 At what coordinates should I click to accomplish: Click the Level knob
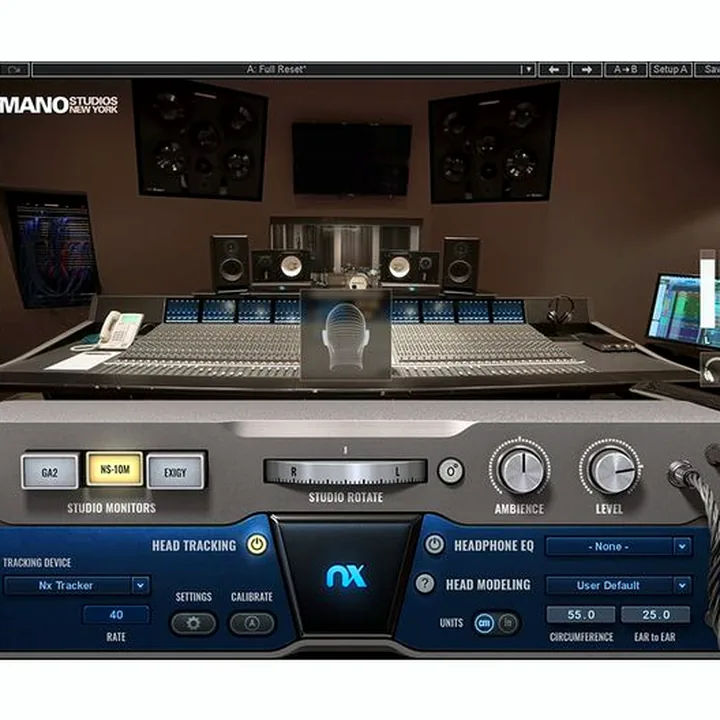(x=610, y=469)
